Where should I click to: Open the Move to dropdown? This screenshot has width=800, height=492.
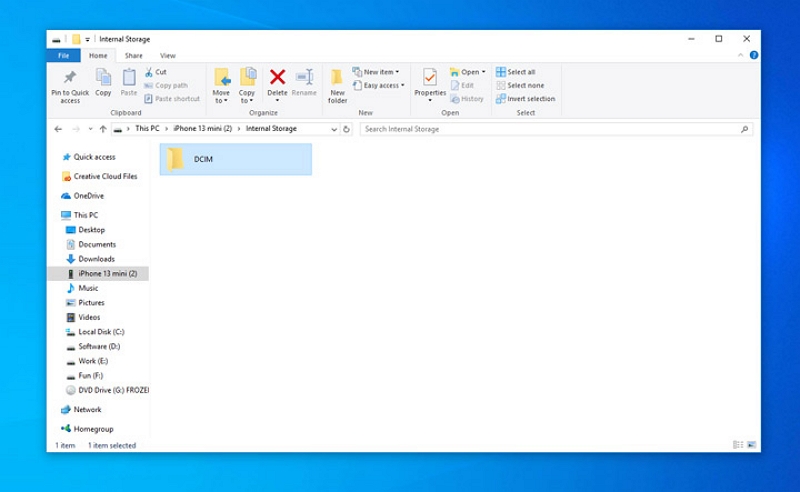point(221,98)
